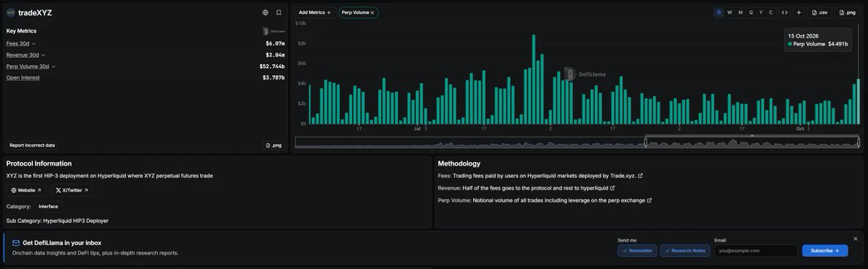Switch chart to Weekly (W) interval
The image size is (868, 269).
[x=730, y=12]
